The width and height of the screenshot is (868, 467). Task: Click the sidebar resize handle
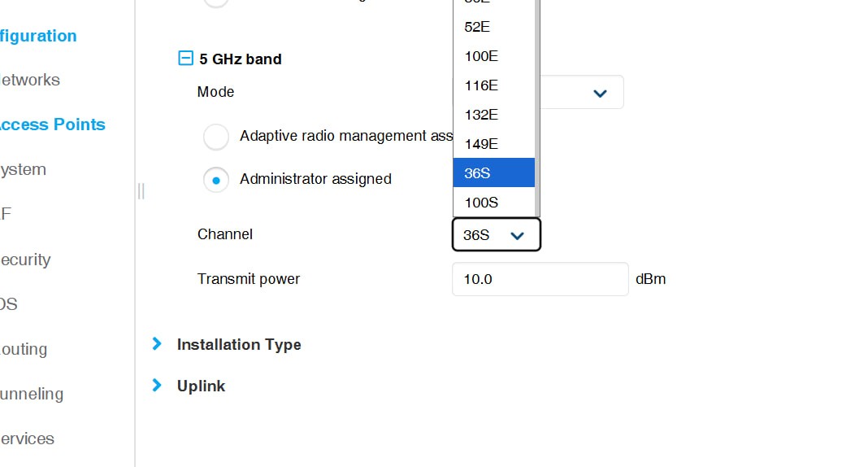[x=141, y=190]
